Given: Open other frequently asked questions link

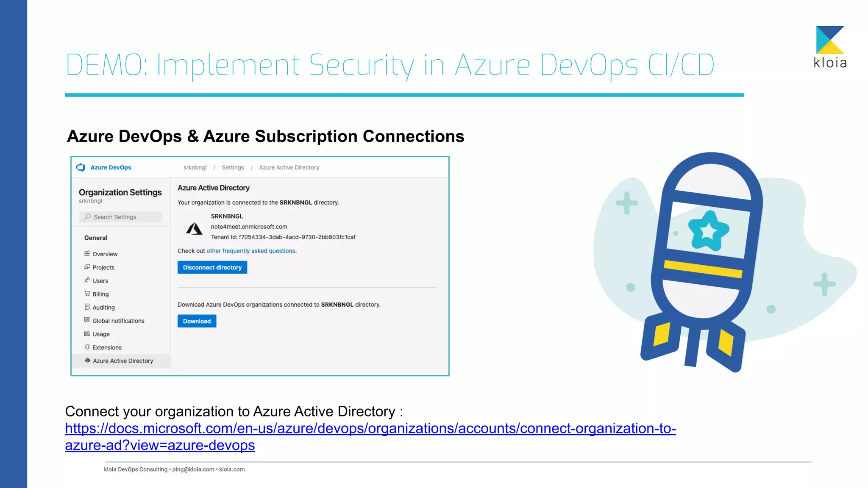Looking at the screenshot, I should [x=250, y=251].
